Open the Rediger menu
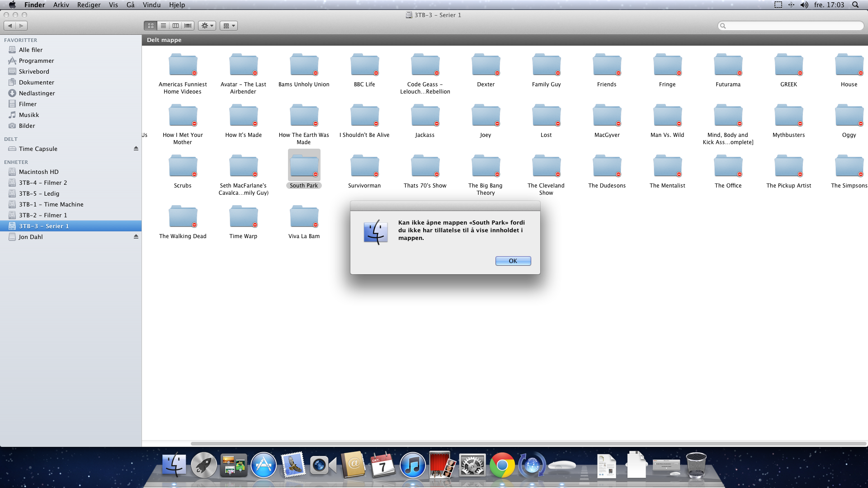 coord(89,5)
